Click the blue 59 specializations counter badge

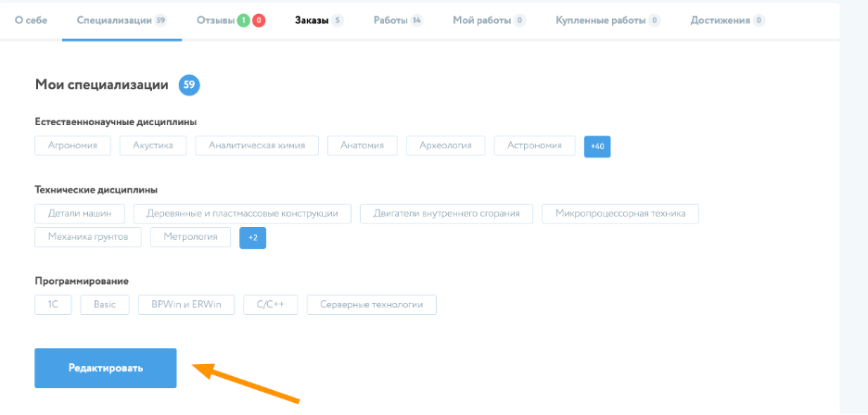point(189,85)
